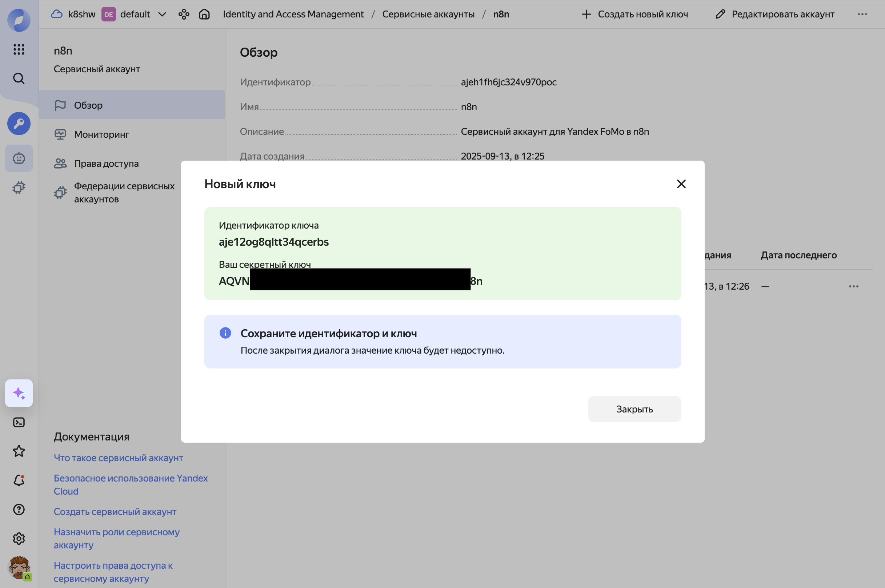Select the Мониторинг menu item

[132, 134]
